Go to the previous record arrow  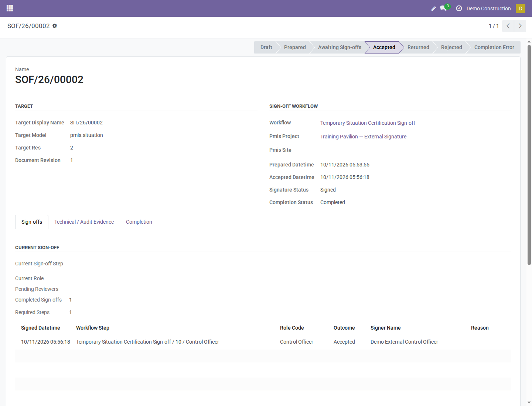(x=508, y=26)
